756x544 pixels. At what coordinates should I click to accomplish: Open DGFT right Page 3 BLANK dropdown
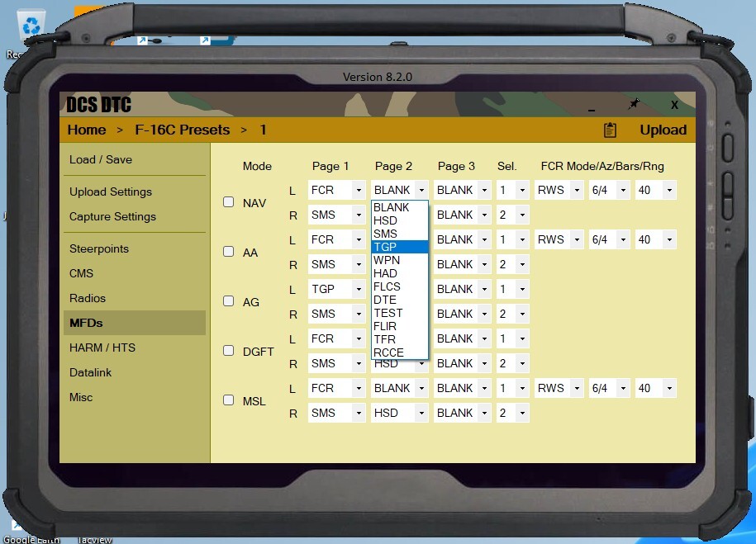click(463, 363)
